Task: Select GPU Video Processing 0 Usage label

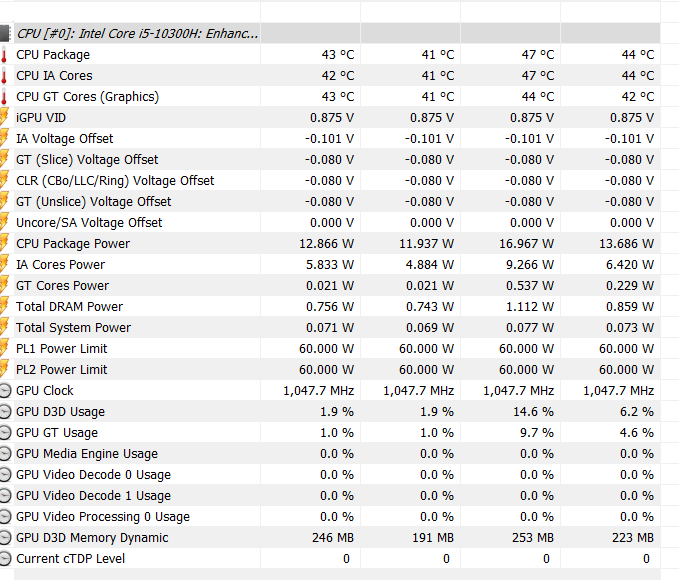Action: [103, 517]
